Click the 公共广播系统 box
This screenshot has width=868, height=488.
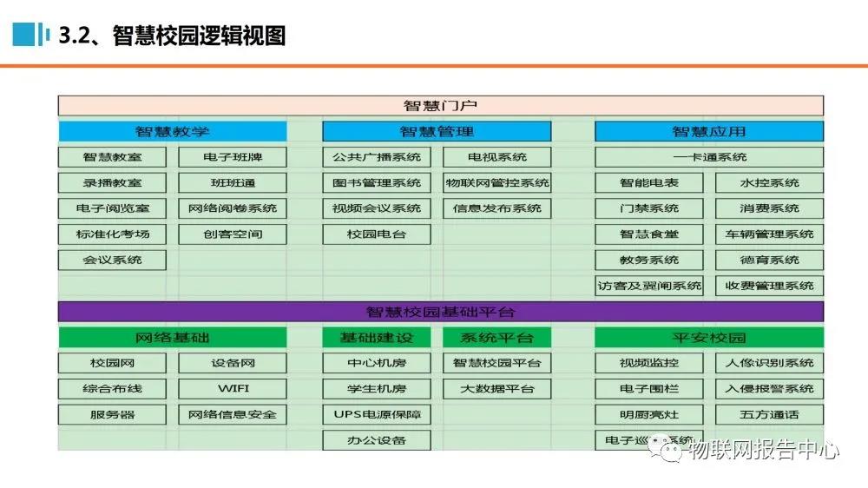click(377, 158)
